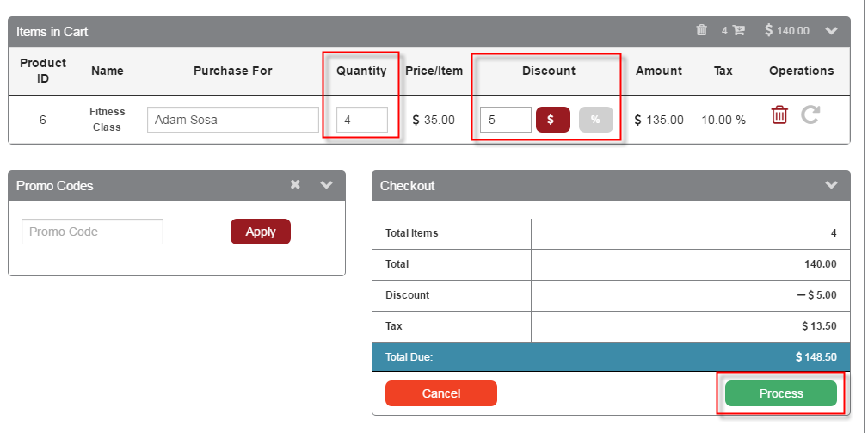The image size is (868, 433).
Task: Click the Fitness Class product name
Action: point(108,120)
